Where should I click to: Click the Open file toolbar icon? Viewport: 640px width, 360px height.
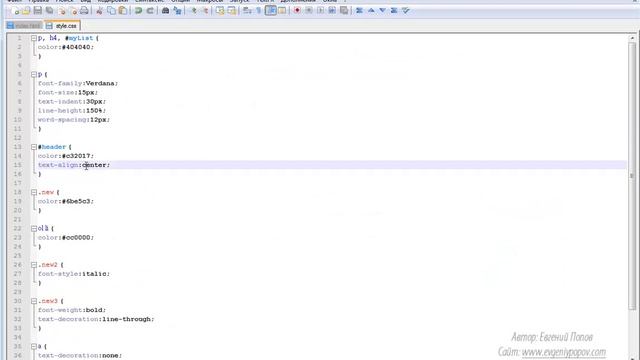click(26, 11)
